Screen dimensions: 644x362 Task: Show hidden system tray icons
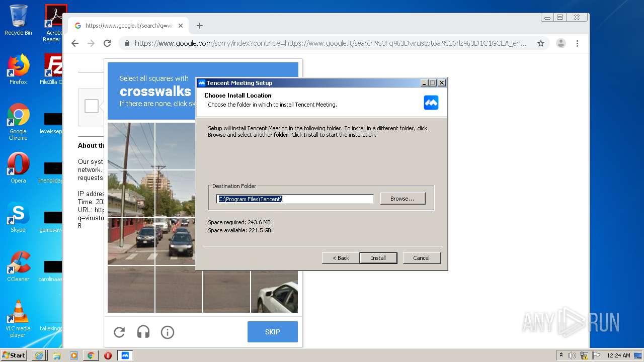(561, 355)
